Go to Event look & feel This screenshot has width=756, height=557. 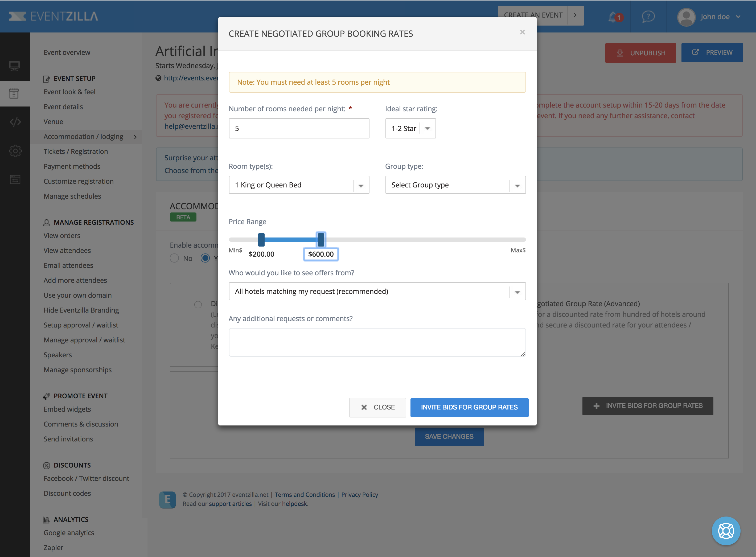pos(69,92)
